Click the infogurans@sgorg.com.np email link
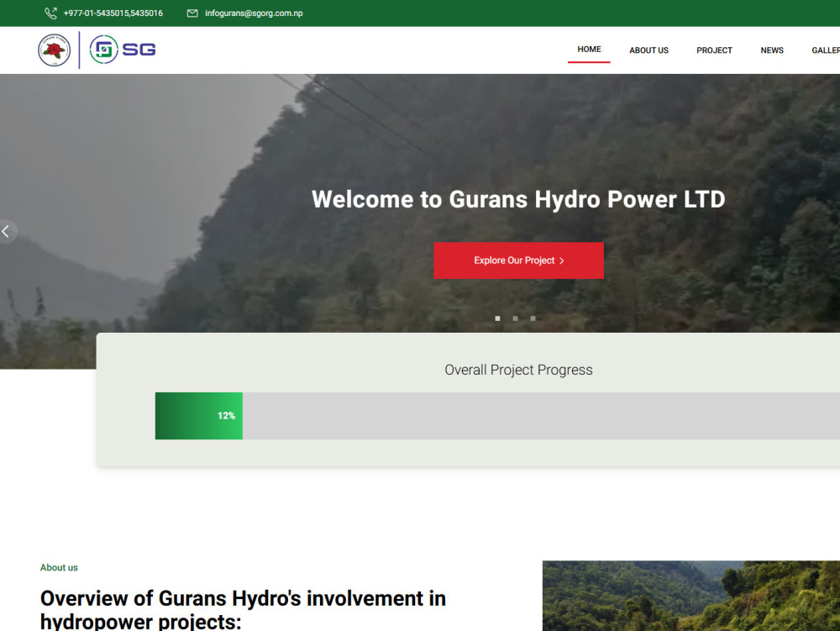This screenshot has height=631, width=840. click(x=254, y=13)
